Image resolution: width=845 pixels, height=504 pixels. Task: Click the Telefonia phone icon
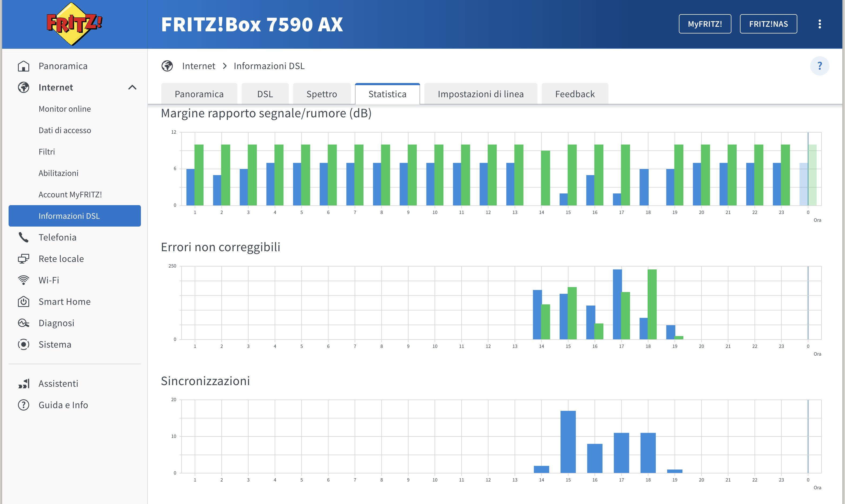tap(24, 237)
